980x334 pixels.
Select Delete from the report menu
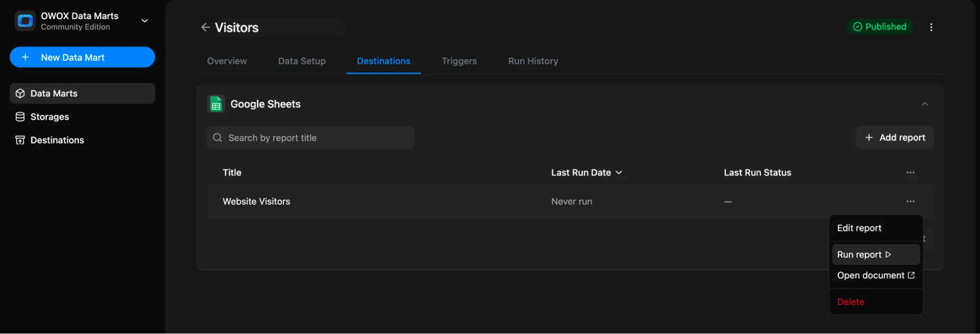pos(851,302)
